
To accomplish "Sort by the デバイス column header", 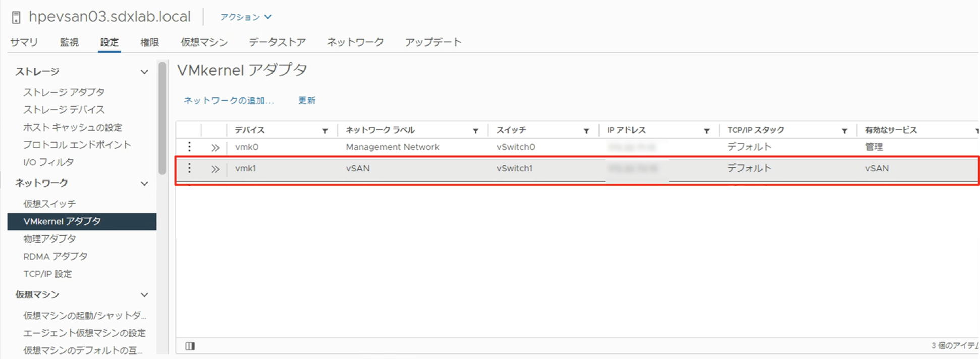I will (250, 130).
